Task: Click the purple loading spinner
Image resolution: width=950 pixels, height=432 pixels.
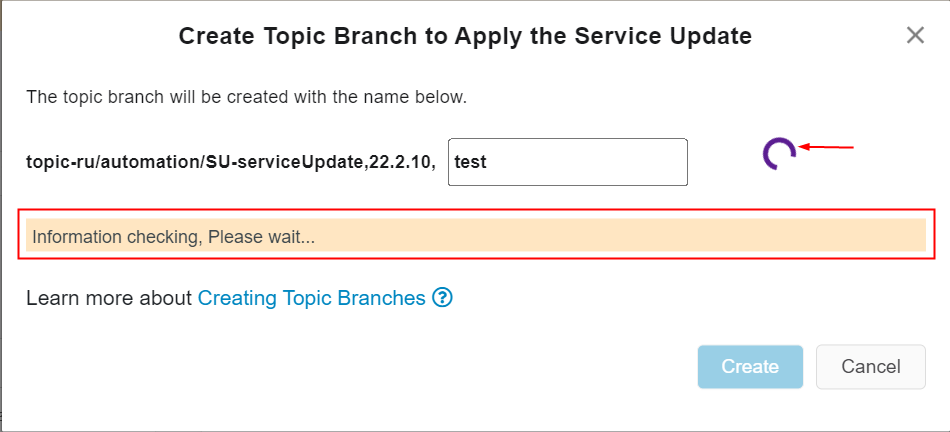Action: (779, 153)
